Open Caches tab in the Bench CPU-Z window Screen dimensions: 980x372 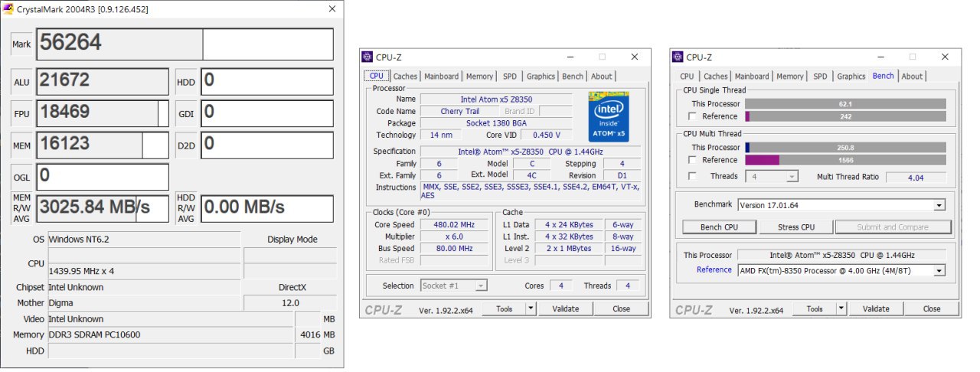715,77
